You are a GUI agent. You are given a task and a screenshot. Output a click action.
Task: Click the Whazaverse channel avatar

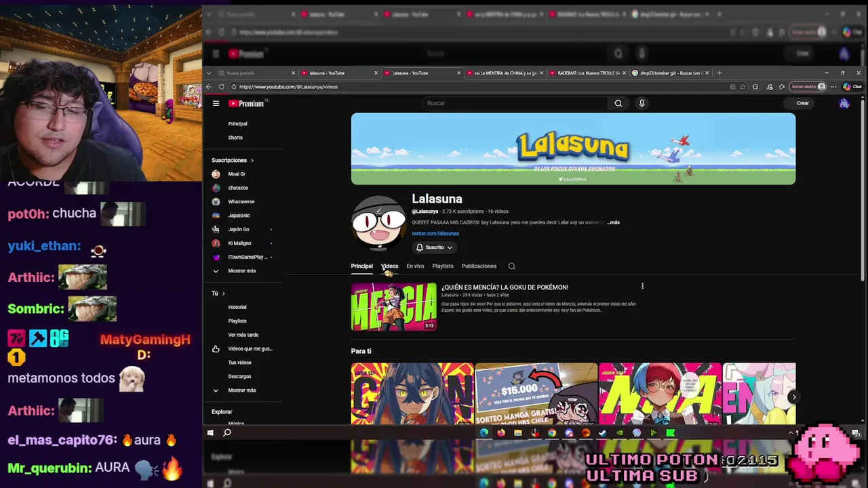216,201
